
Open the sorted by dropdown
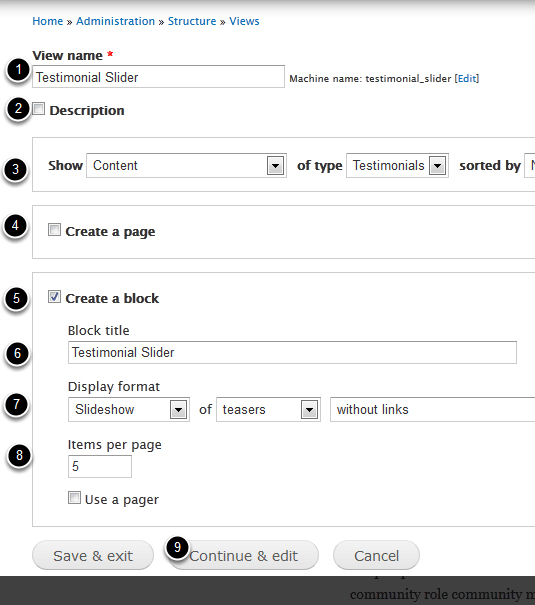(x=530, y=166)
